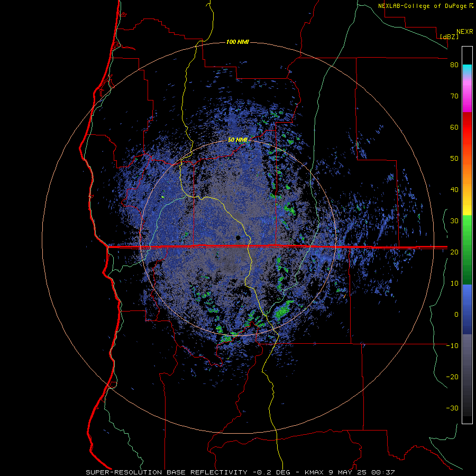476x476 pixels.
Task: Click the 30 value on the dBZ scale
Action: coord(454,221)
